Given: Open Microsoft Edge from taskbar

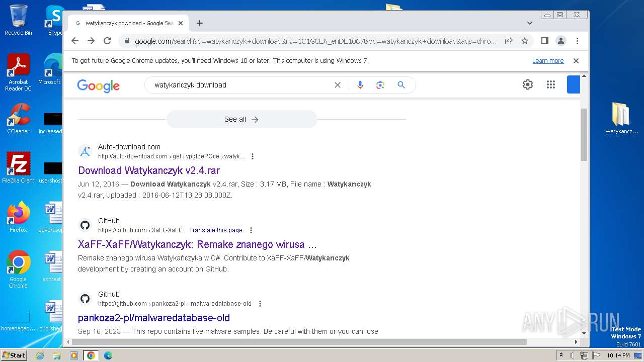Looking at the screenshot, I should tap(108, 355).
